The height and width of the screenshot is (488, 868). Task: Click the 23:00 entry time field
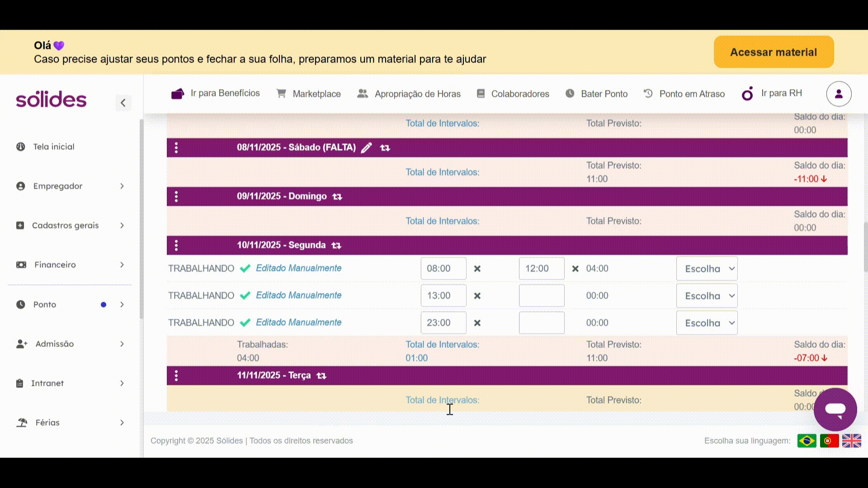[443, 323]
